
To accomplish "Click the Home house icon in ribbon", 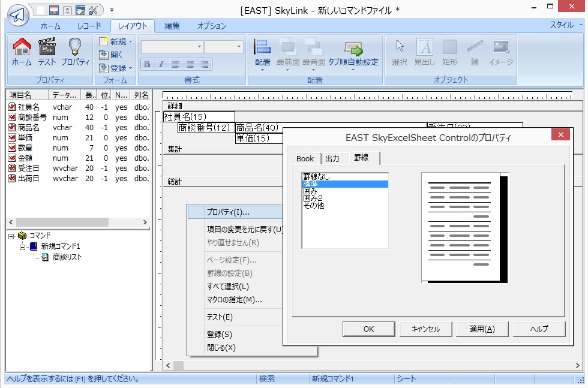I will [22, 47].
